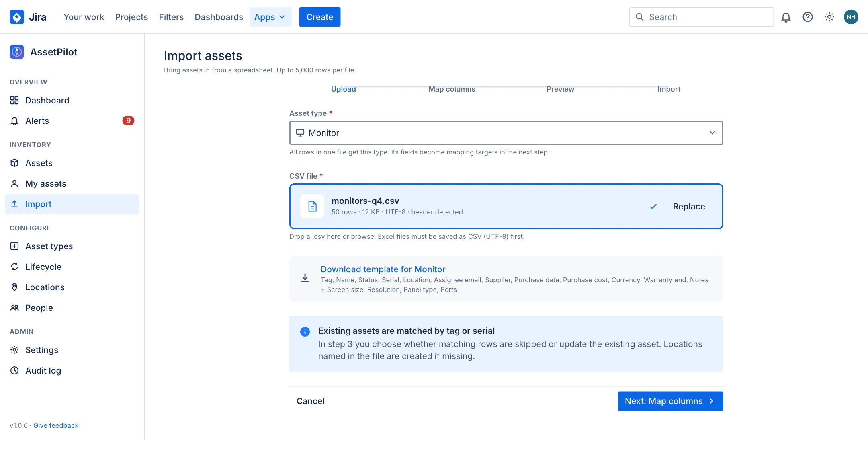
Task: Cancel the import
Action: pos(310,401)
